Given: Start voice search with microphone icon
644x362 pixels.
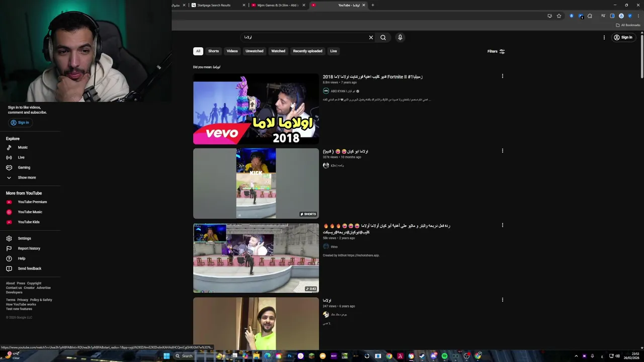Looking at the screenshot, I should pos(400,37).
